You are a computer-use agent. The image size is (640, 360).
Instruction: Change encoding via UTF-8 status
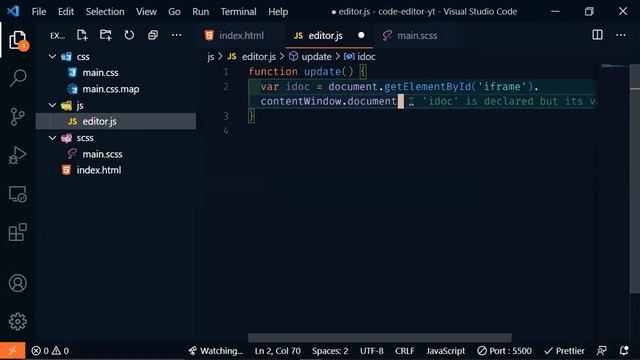click(x=371, y=351)
